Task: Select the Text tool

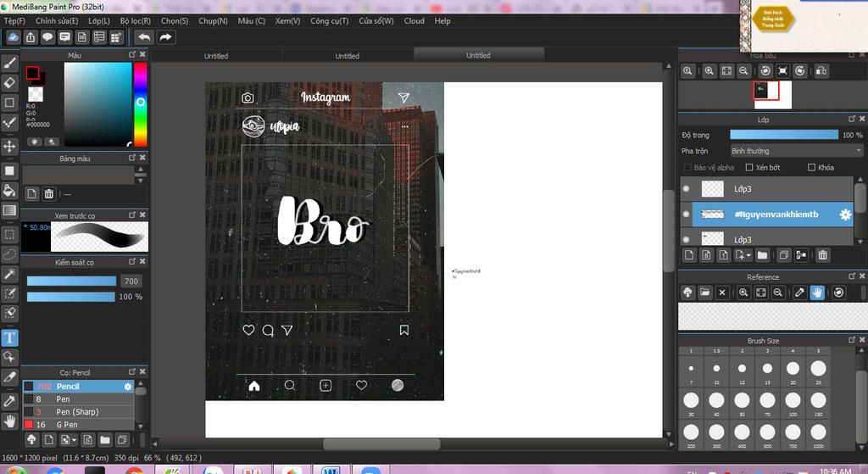Action: point(10,337)
